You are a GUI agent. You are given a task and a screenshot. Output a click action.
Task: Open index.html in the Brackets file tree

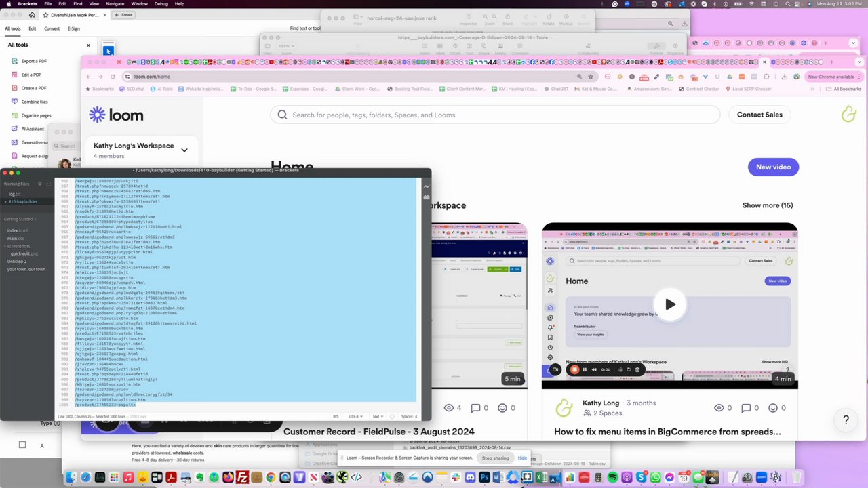[18, 230]
